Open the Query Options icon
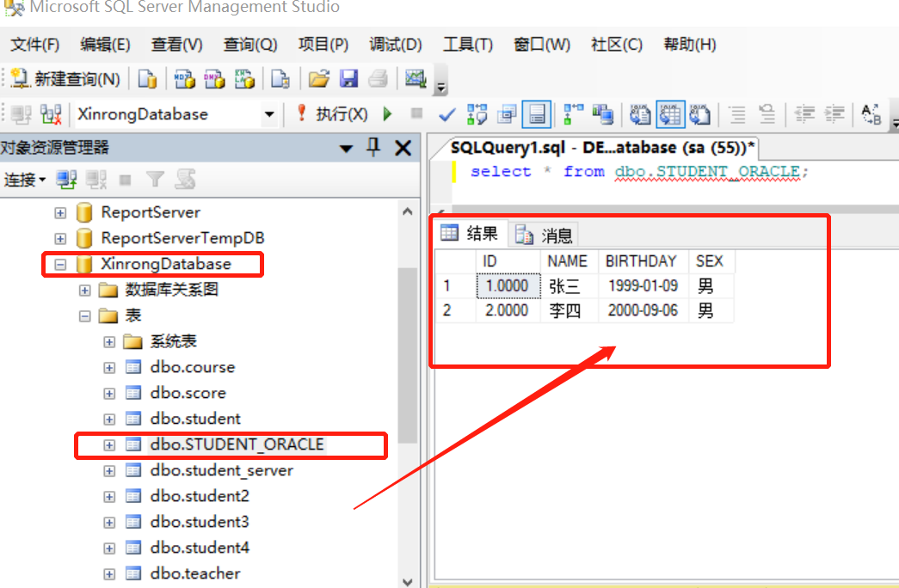 click(x=507, y=114)
